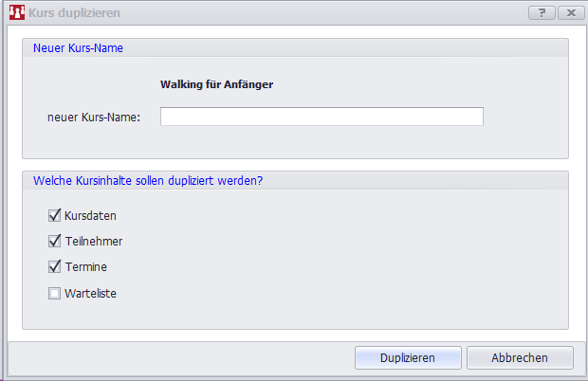588x381 pixels.
Task: Click the app icon in the title bar
Action: [15, 13]
